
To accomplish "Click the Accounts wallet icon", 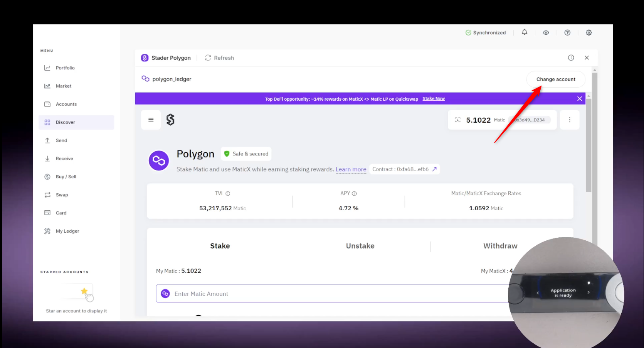I will pos(47,104).
